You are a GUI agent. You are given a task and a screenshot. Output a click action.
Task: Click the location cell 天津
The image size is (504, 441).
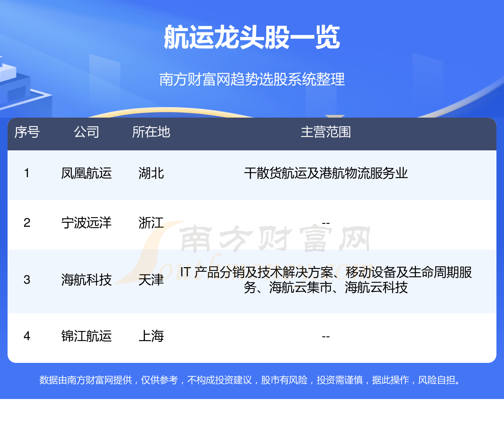(x=151, y=280)
